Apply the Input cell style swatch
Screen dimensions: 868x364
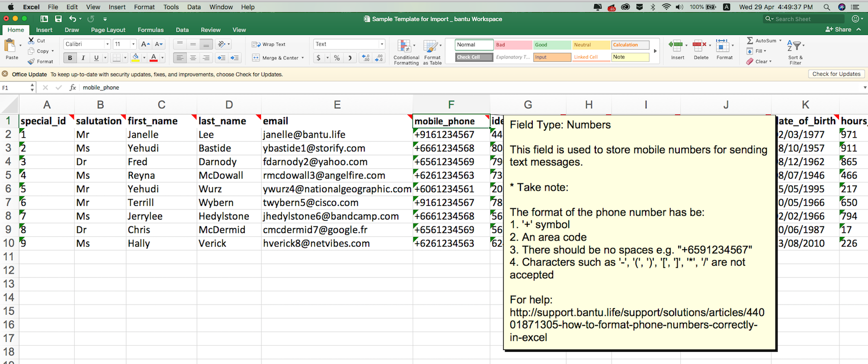[x=552, y=57]
